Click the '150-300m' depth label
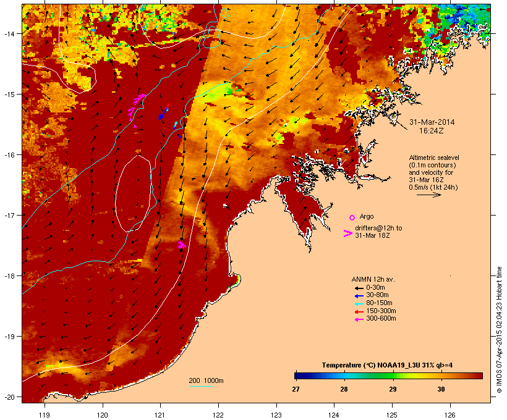The width and height of the screenshot is (507, 420). pos(381,311)
